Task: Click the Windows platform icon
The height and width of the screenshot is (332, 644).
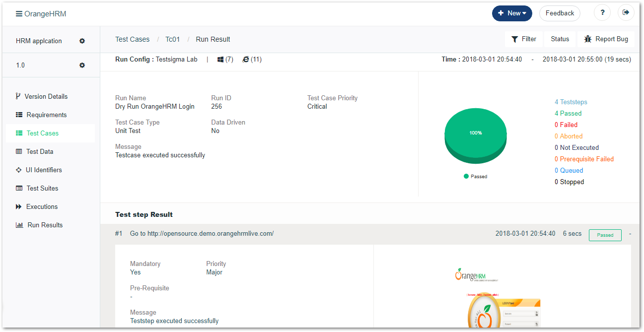Action: [x=220, y=60]
